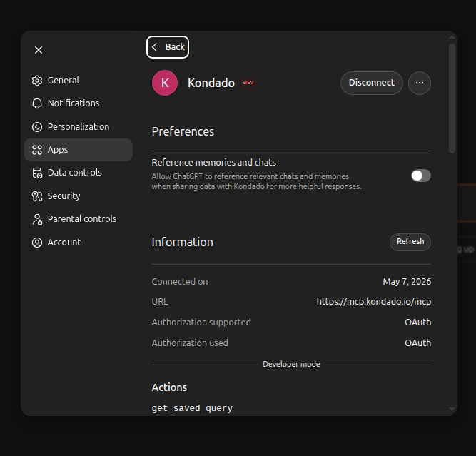Click the Account profile icon
The height and width of the screenshot is (456, 476).
(x=37, y=243)
